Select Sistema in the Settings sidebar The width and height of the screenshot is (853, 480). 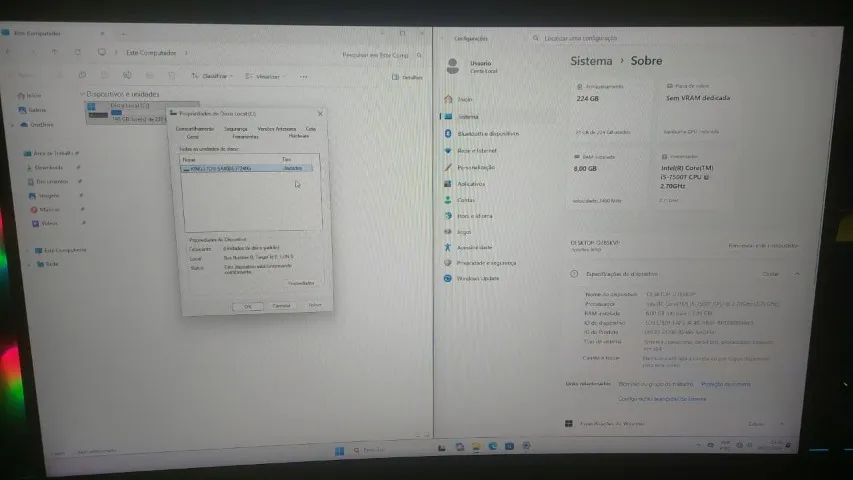(x=461, y=116)
